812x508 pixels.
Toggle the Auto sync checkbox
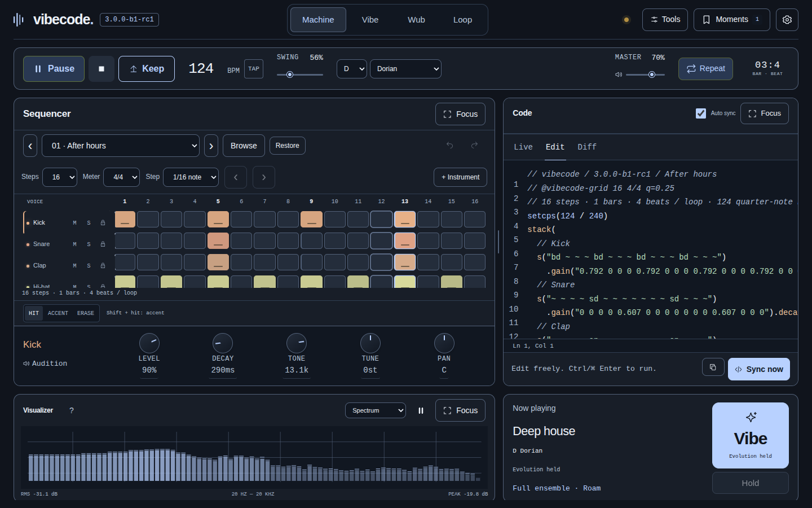(701, 113)
